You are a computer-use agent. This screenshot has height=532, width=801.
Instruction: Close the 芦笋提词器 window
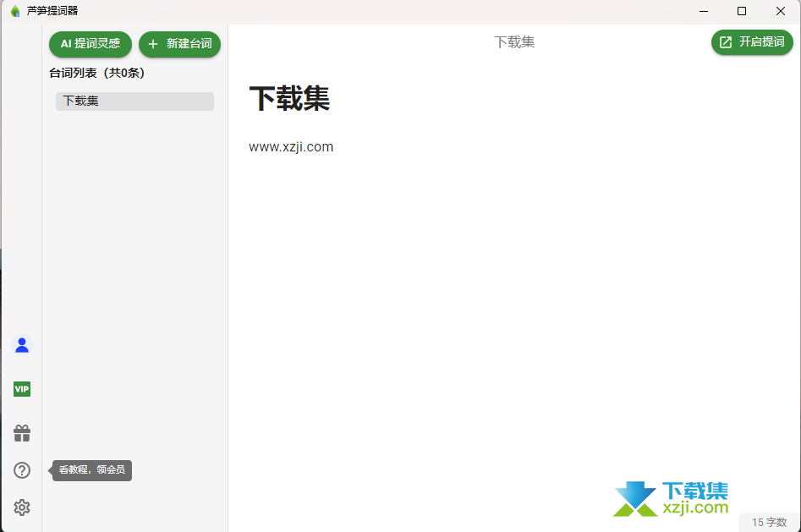pyautogui.click(x=781, y=11)
